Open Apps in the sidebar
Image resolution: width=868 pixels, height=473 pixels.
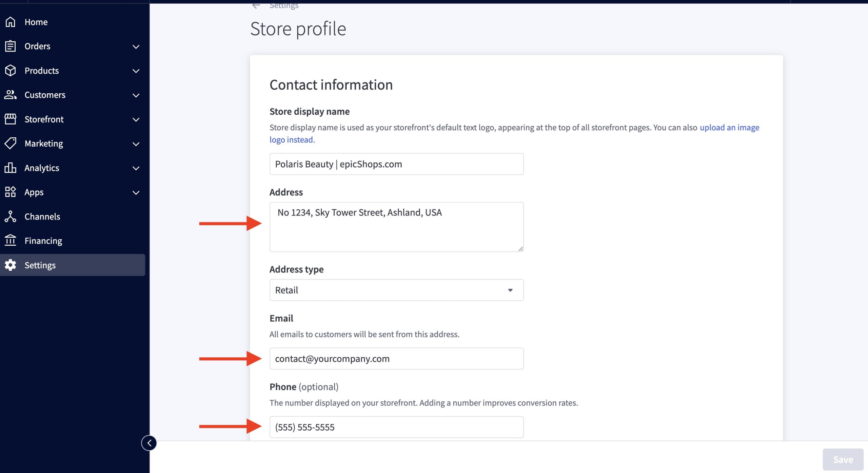[x=34, y=192]
